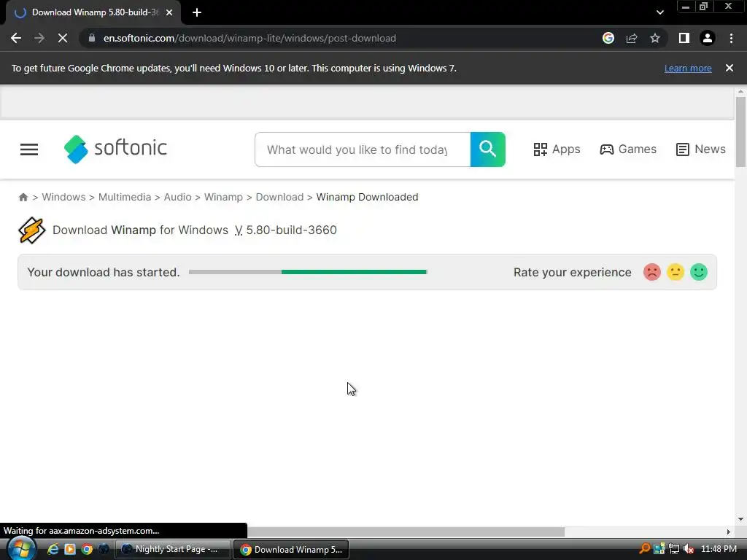Share this page via share icon

pyautogui.click(x=632, y=38)
